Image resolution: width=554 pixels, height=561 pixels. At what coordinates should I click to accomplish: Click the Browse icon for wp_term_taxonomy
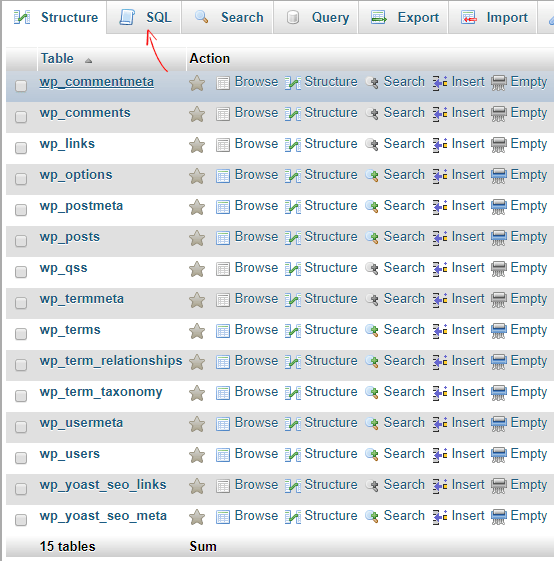click(x=223, y=393)
